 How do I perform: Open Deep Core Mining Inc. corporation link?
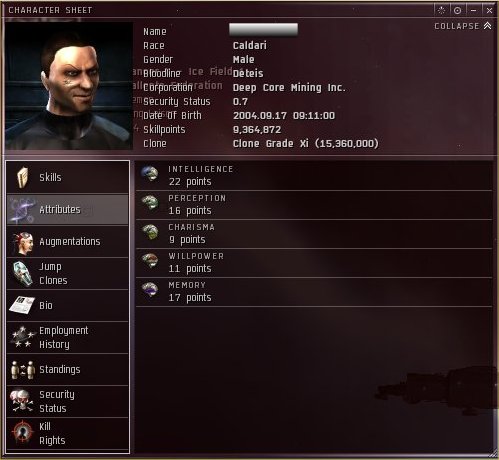[x=289, y=88]
